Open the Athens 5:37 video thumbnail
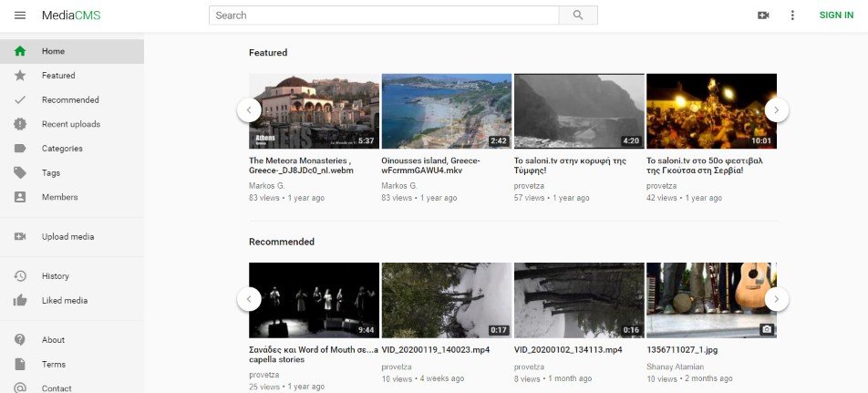868x393 pixels. coord(314,111)
